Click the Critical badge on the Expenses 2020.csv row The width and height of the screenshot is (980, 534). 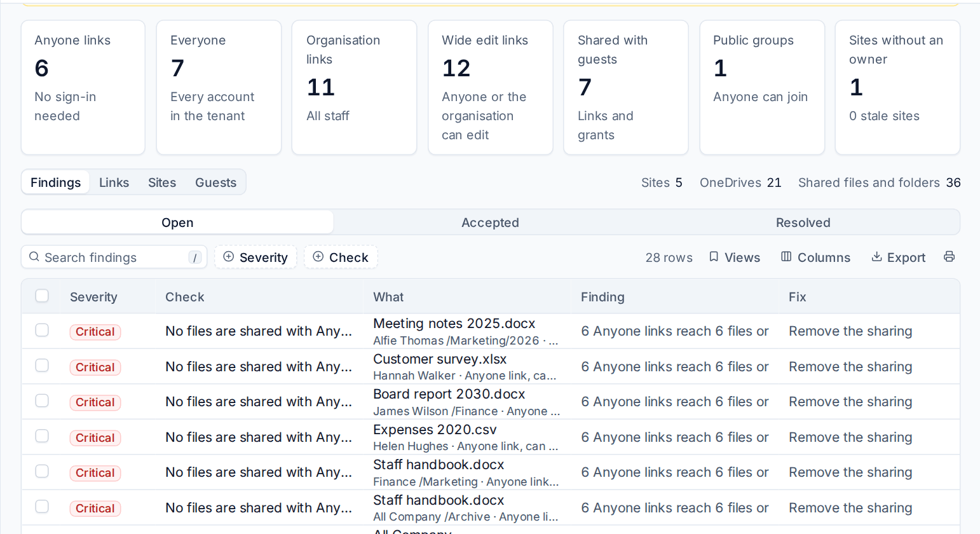click(95, 437)
